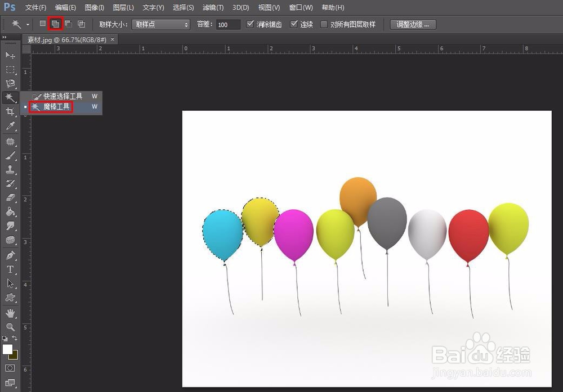
Task: Click the background color swatch
Action: (x=15, y=356)
